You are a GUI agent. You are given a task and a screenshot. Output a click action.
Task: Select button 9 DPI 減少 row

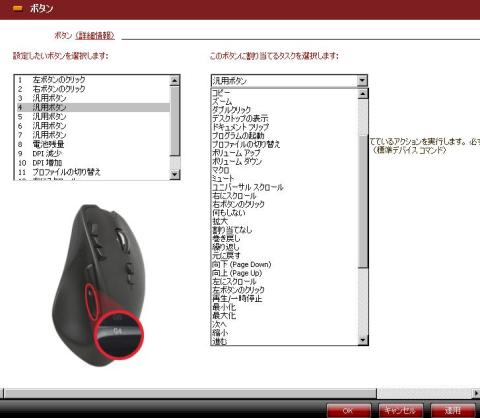(x=93, y=153)
